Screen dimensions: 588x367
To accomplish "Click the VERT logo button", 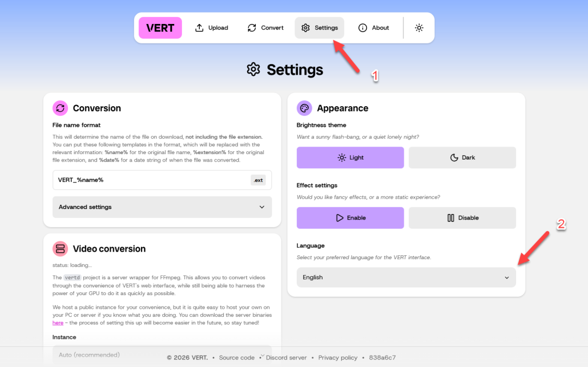I will [160, 28].
